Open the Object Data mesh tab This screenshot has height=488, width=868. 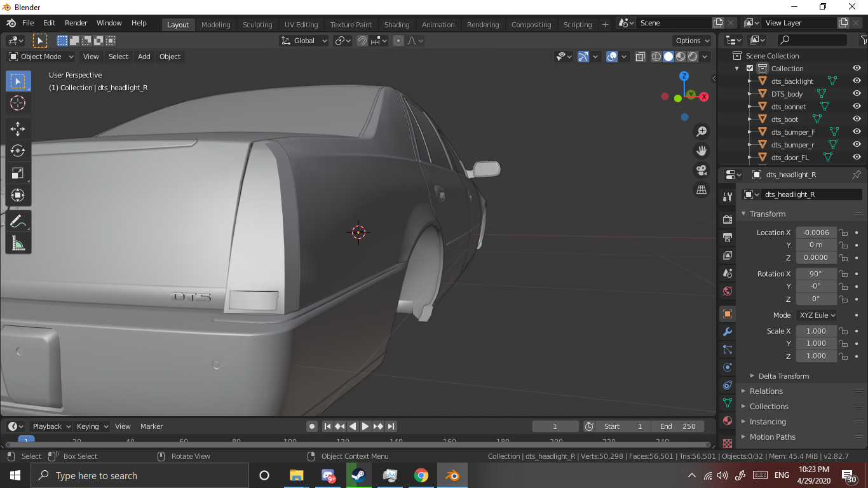728,403
